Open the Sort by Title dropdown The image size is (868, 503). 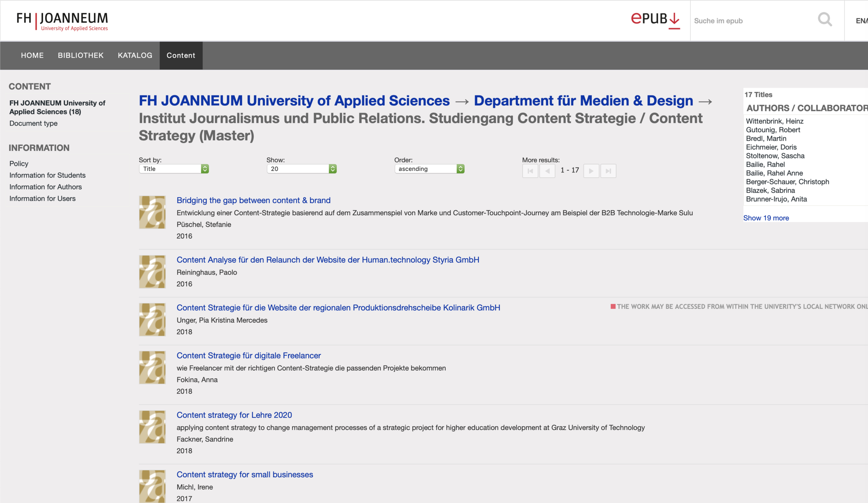[x=174, y=169]
